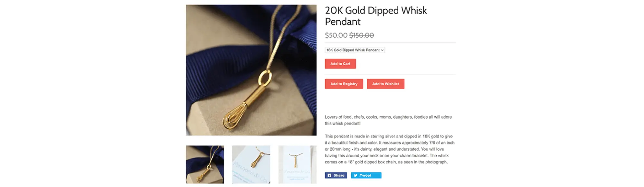Click the sterling silver description paragraph
This screenshot has width=644, height=187.
click(x=390, y=149)
